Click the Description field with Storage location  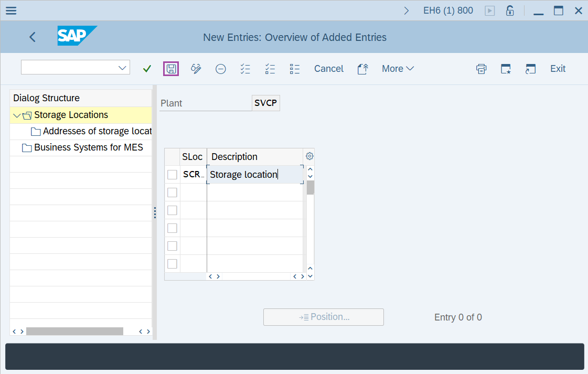pyautogui.click(x=254, y=175)
